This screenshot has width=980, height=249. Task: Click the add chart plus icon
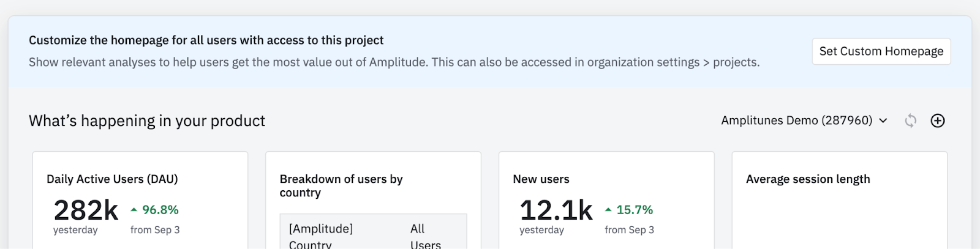point(938,121)
